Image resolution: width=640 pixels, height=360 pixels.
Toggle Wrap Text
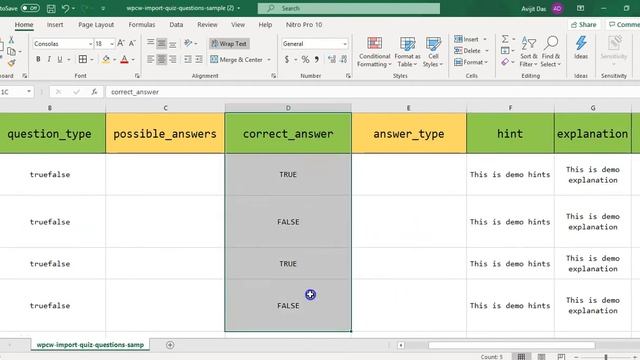pyautogui.click(x=229, y=44)
